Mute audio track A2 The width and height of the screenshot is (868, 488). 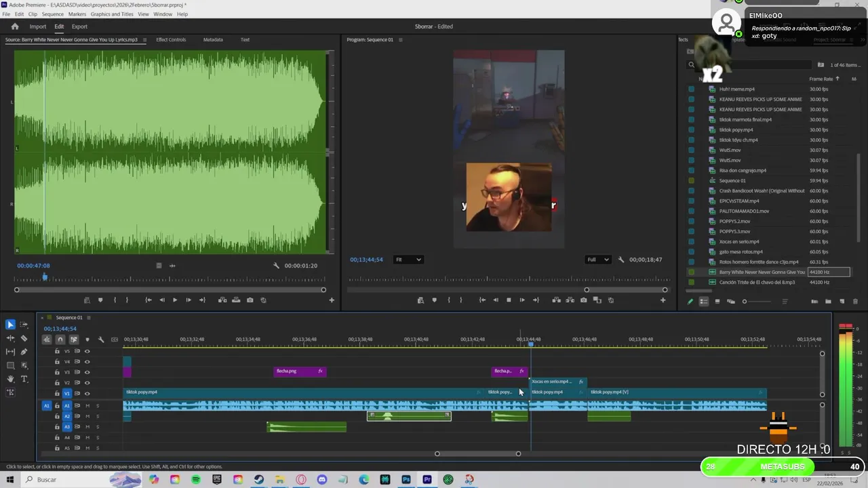coord(87,416)
